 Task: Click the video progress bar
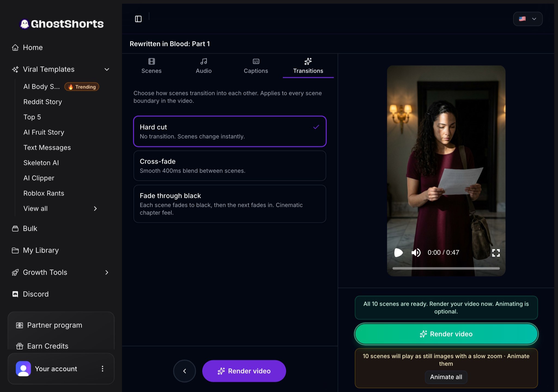pyautogui.click(x=446, y=268)
